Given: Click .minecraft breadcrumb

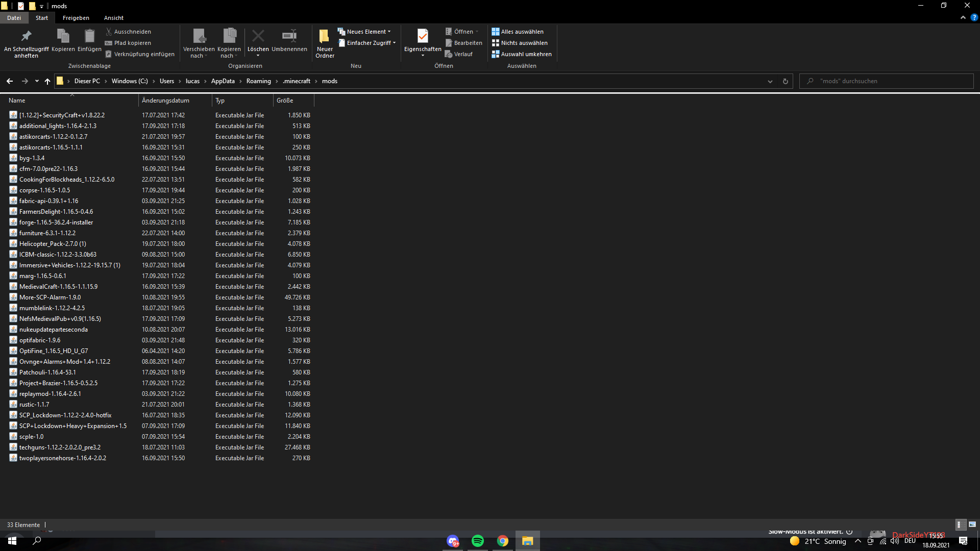Looking at the screenshot, I should tap(297, 81).
